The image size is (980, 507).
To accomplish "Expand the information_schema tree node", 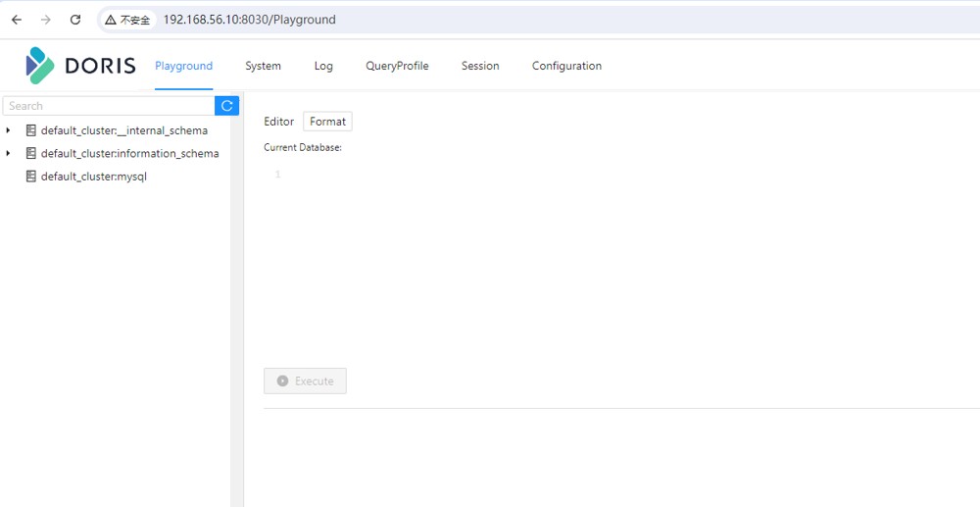I will [x=8, y=153].
